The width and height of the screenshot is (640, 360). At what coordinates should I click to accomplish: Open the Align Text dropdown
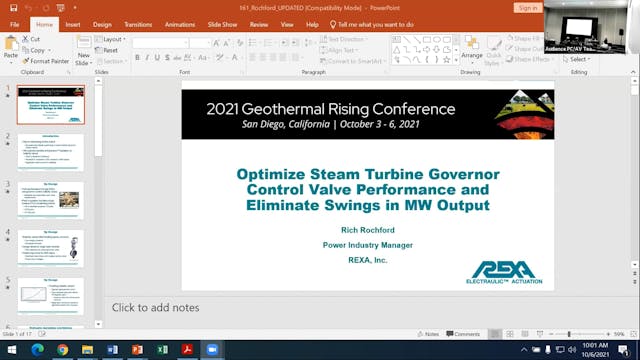339,50
